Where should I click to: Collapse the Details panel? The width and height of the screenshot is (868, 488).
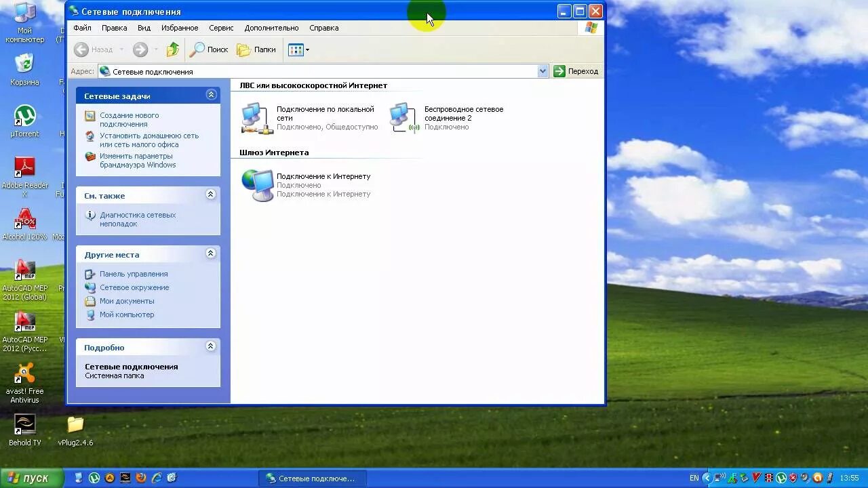click(211, 346)
